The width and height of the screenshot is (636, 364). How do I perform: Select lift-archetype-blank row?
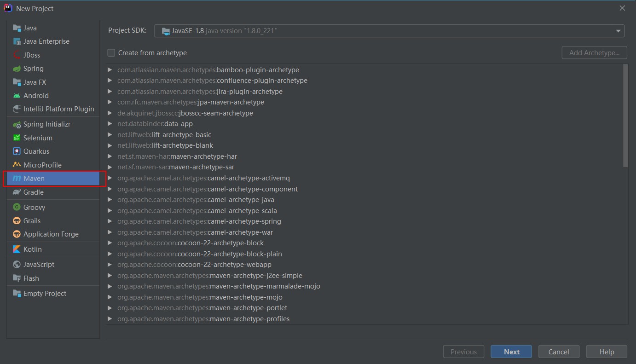coord(364,145)
